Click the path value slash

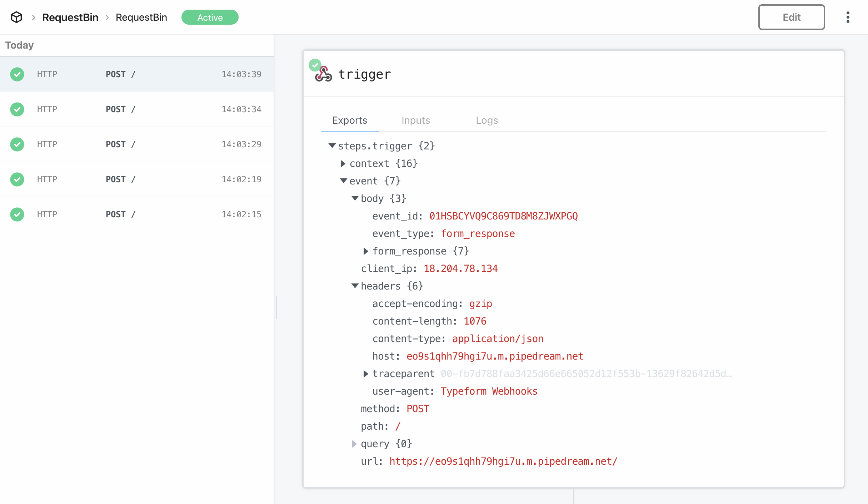pyautogui.click(x=398, y=426)
